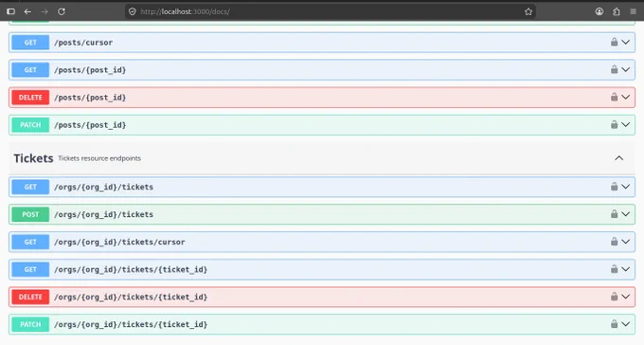This screenshot has height=345, width=644.
Task: Toggle the browser sidebar icon
Action: coord(11,11)
